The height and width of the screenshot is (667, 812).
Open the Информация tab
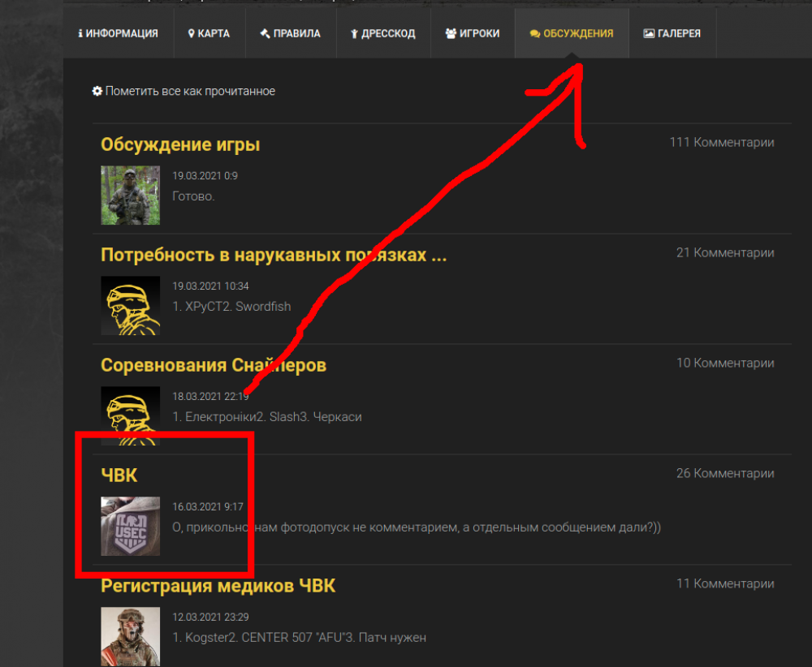click(118, 34)
